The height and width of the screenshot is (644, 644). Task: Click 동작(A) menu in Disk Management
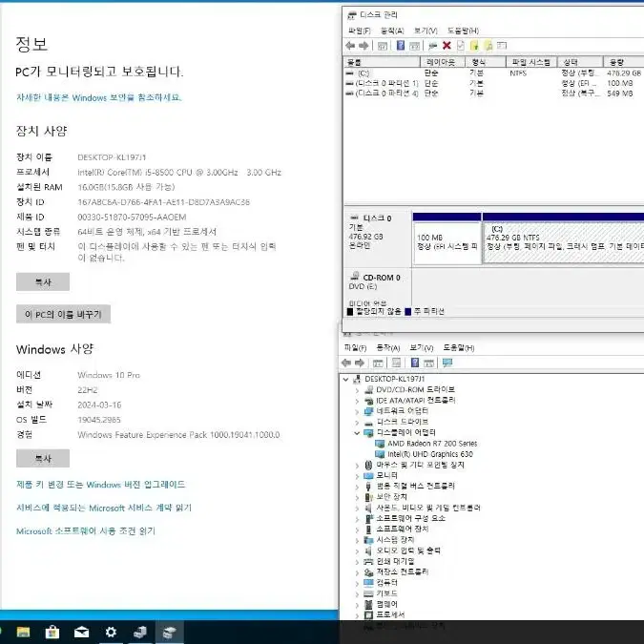point(392,31)
